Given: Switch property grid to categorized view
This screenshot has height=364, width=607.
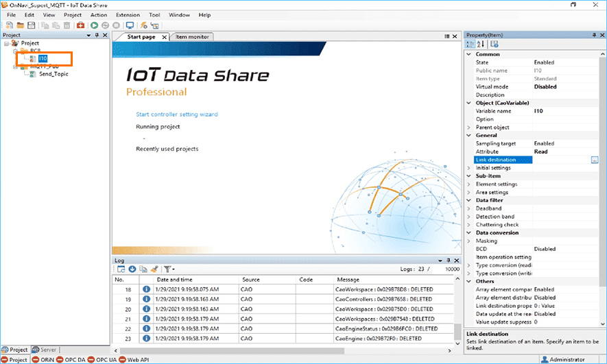Looking at the screenshot, I should [470, 44].
